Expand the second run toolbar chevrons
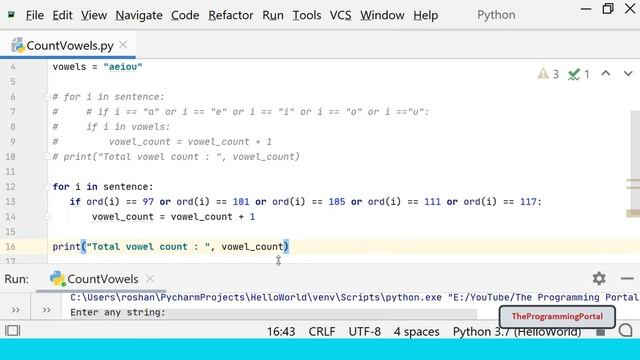Viewport: 640px width, 360px height. [47, 310]
